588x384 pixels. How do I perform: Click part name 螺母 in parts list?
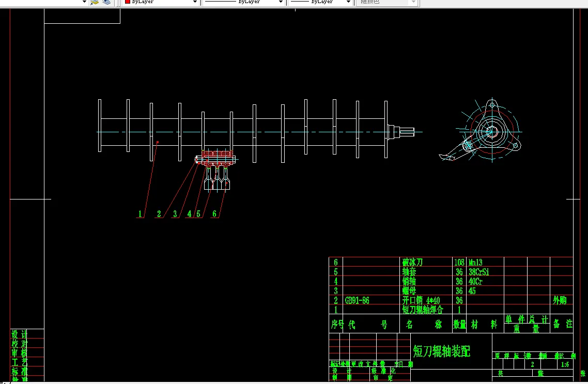(x=409, y=290)
